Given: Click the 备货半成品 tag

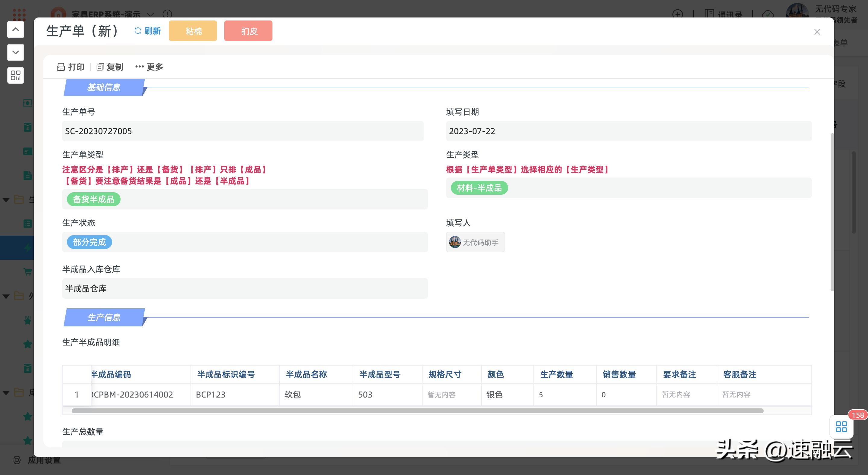Looking at the screenshot, I should tap(93, 200).
